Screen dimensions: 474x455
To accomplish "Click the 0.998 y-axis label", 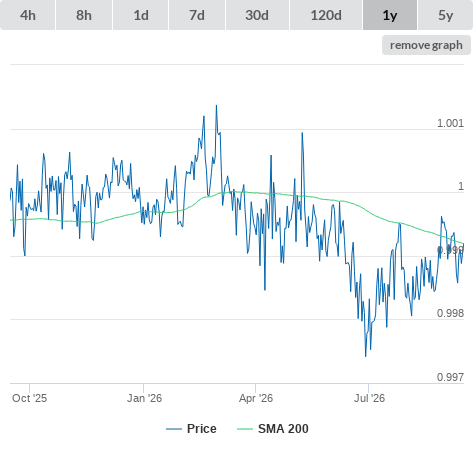I will [x=450, y=313].
